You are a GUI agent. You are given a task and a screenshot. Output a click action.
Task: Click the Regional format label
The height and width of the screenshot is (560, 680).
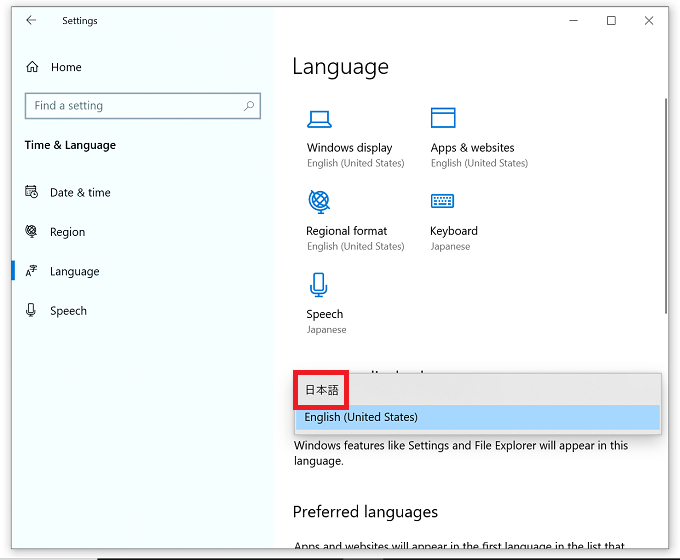[x=347, y=231]
